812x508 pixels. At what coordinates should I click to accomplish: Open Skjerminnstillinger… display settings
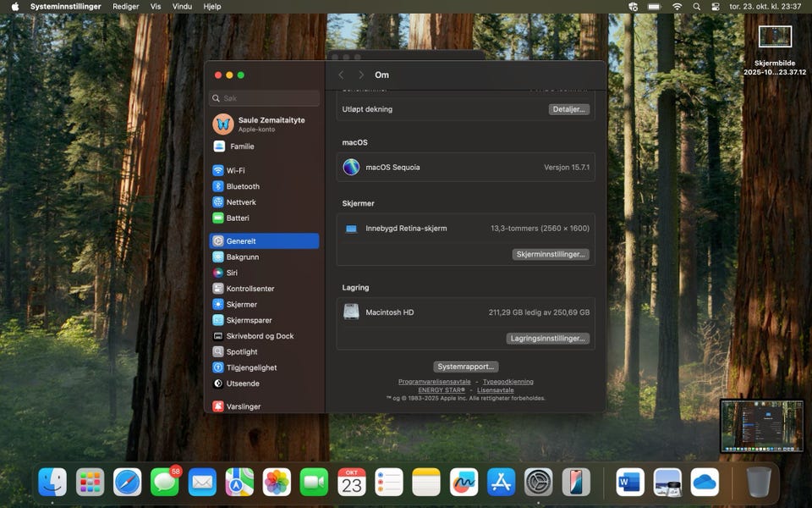pyautogui.click(x=551, y=254)
